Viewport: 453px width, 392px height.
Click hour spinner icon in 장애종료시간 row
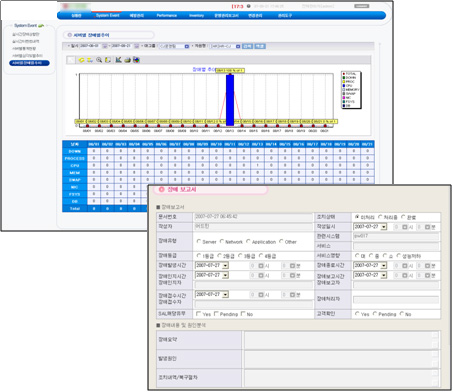(x=405, y=266)
